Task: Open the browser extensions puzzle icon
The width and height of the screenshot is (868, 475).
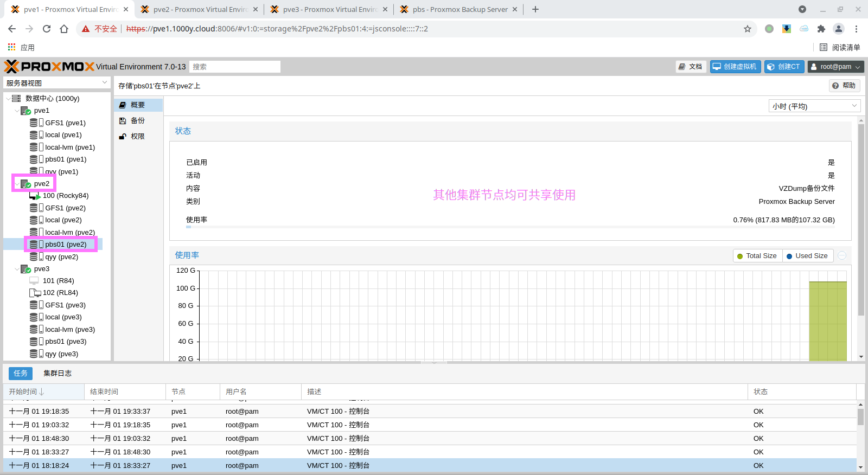Action: tap(821, 29)
